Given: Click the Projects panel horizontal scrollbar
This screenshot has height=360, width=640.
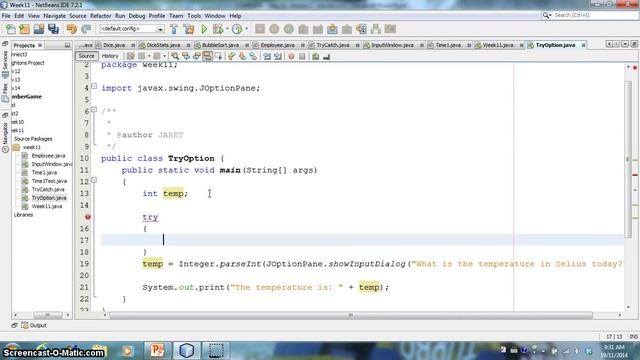Looking at the screenshot, I should click(47, 315).
